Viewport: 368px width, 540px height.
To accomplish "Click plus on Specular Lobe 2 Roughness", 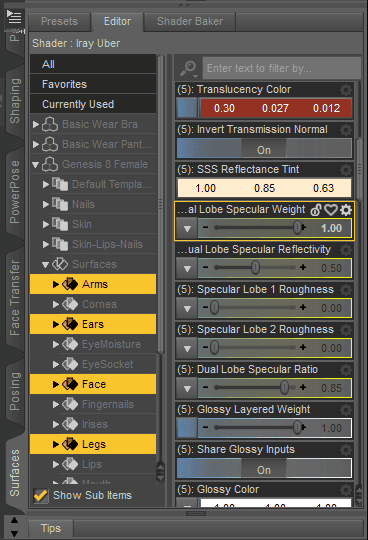I will 303,347.
